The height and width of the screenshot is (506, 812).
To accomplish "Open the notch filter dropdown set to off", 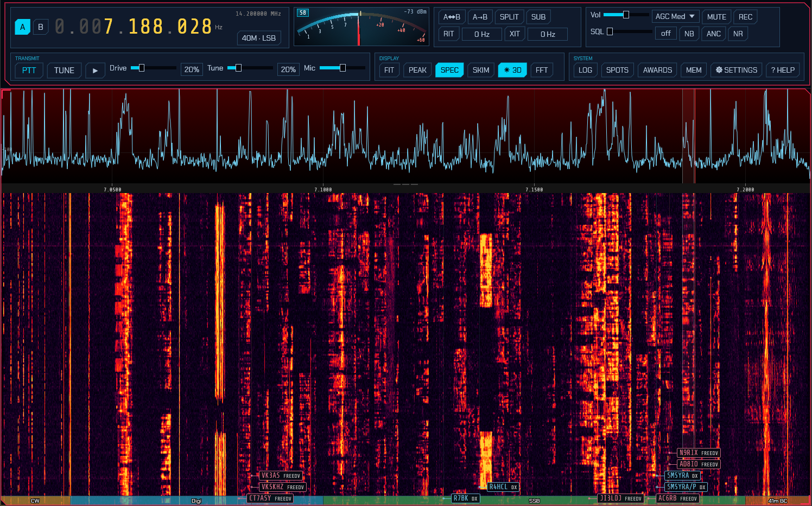I will (665, 33).
